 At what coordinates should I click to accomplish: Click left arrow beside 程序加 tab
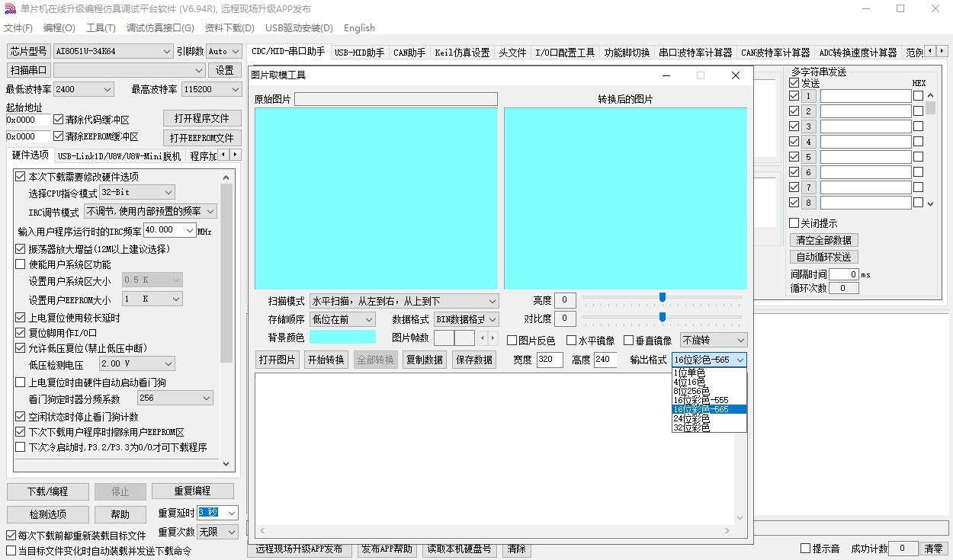tap(223, 155)
